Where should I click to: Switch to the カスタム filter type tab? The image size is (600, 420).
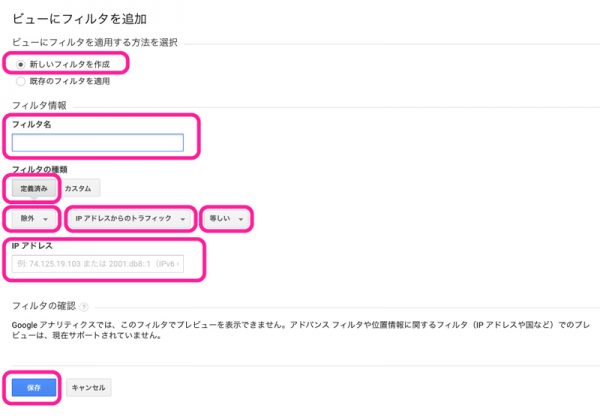pos(78,188)
